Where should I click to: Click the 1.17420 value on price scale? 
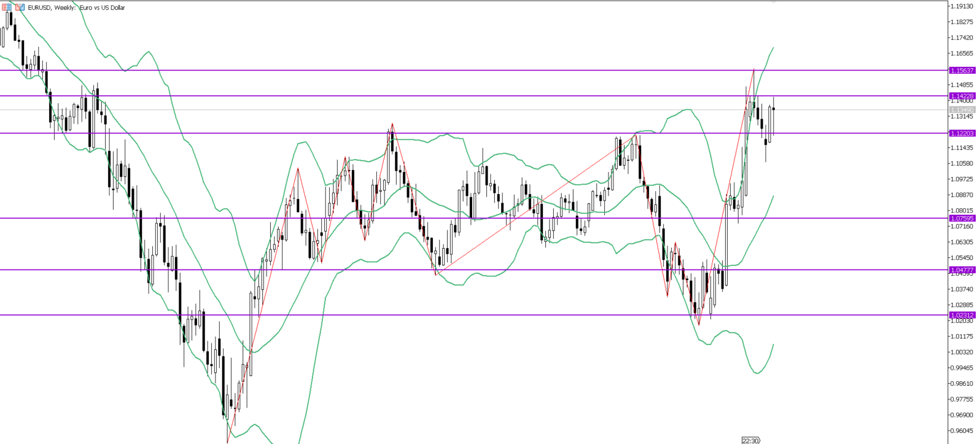click(x=962, y=37)
